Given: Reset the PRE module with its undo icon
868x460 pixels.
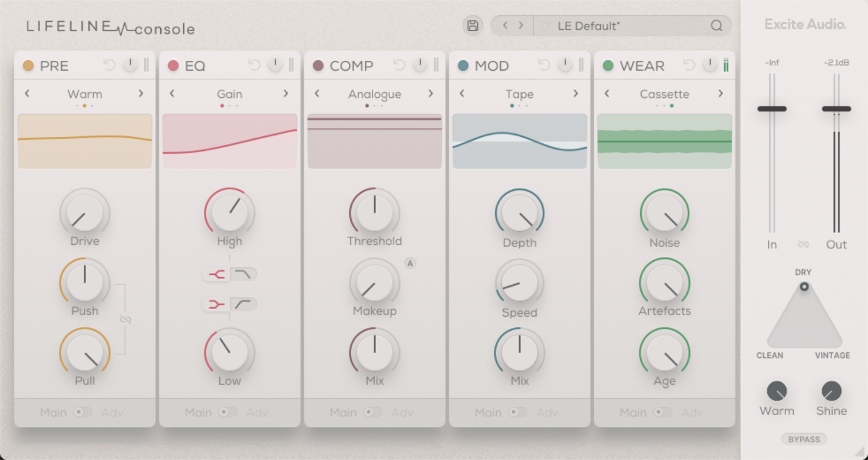Looking at the screenshot, I should coord(109,65).
